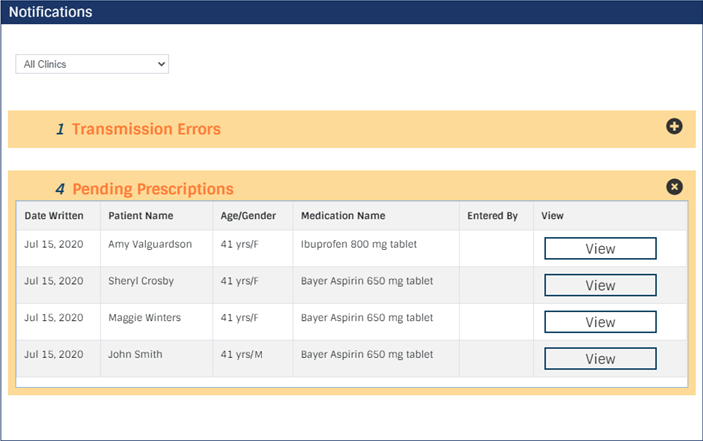Click the Pending Prescriptions section title

pyautogui.click(x=153, y=189)
